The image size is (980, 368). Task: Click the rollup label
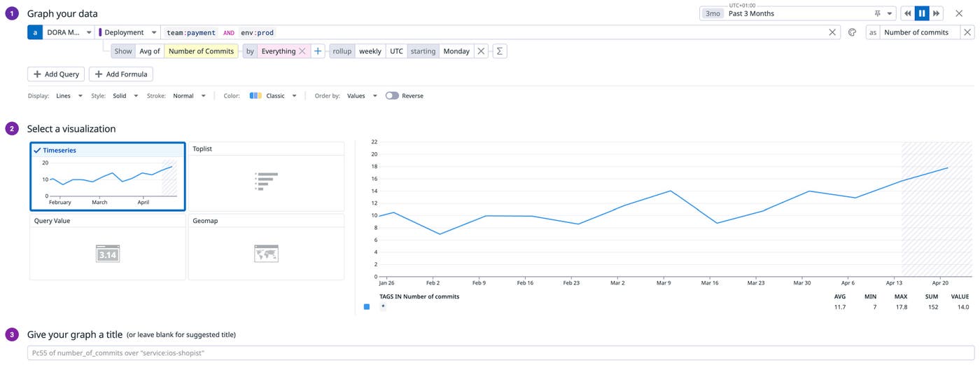click(342, 51)
